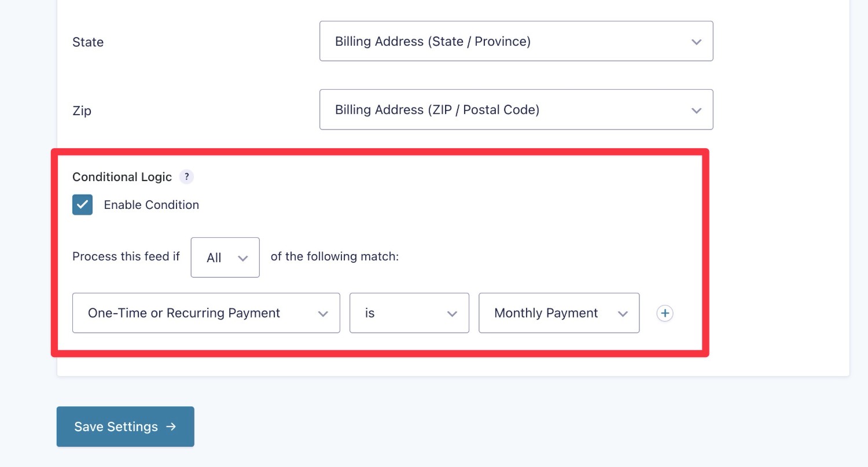Click the Conditional Logic heading label
The height and width of the screenshot is (467, 868).
tap(122, 177)
